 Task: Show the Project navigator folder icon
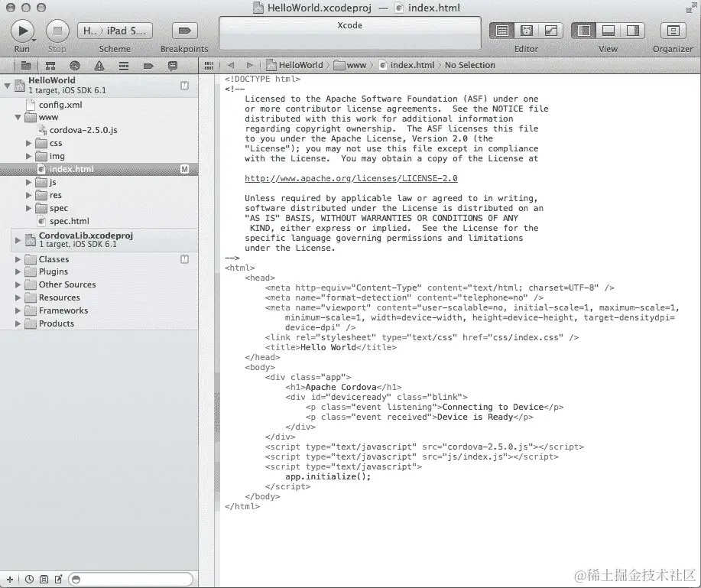tap(25, 66)
